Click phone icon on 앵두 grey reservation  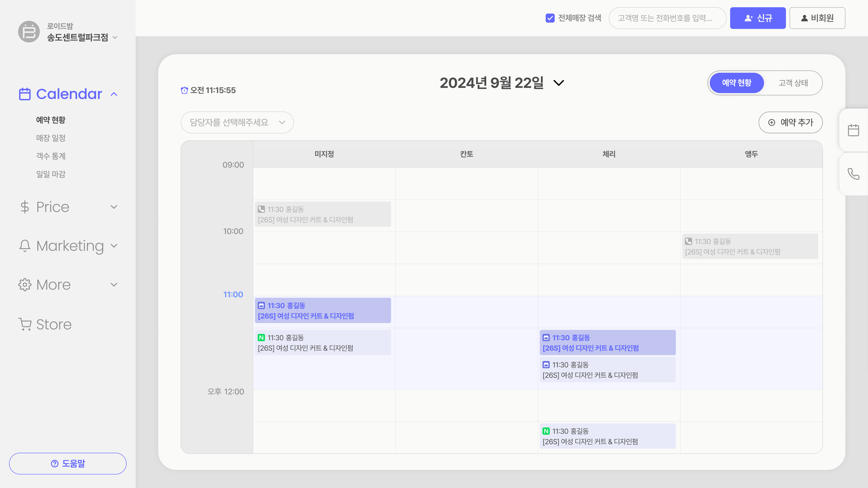[688, 241]
